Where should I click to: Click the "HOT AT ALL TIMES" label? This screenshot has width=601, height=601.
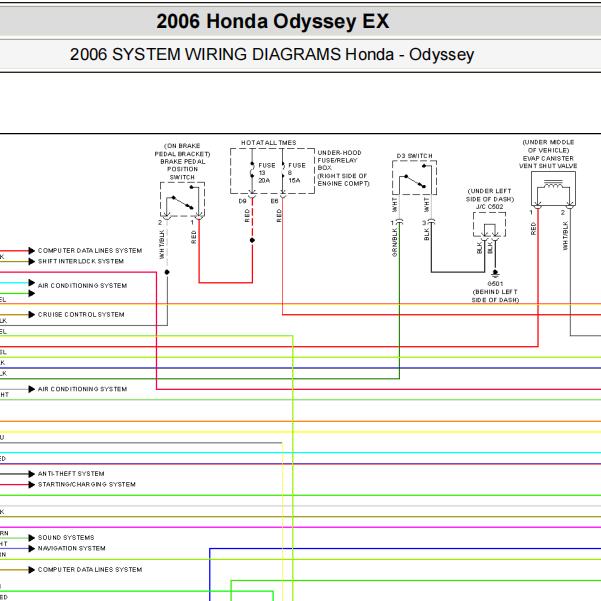pyautogui.click(x=269, y=143)
